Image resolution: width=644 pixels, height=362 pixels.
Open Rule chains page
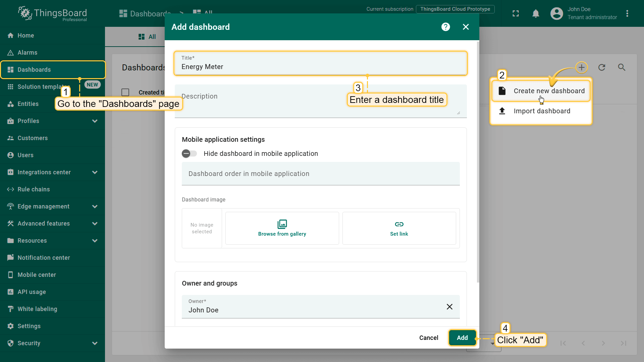(52, 189)
